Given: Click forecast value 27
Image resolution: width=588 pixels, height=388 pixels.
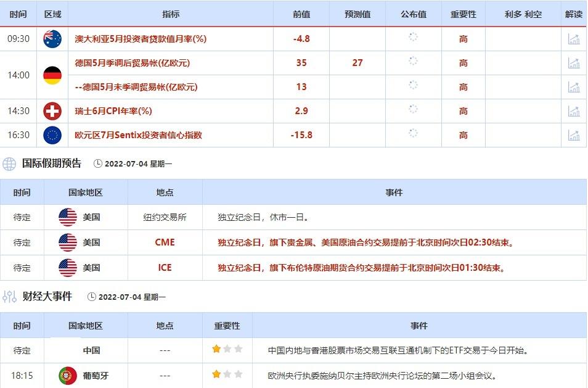Looking at the screenshot, I should (x=357, y=63).
